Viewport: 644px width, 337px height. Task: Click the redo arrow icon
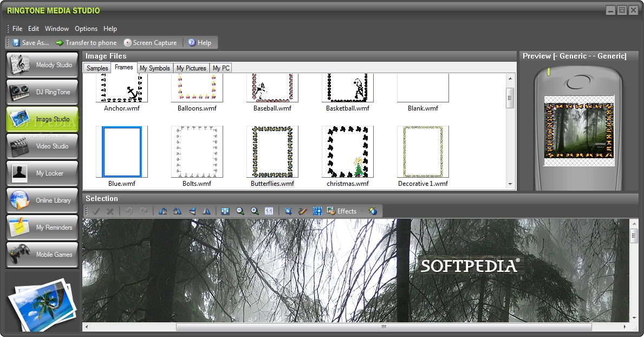tap(144, 211)
